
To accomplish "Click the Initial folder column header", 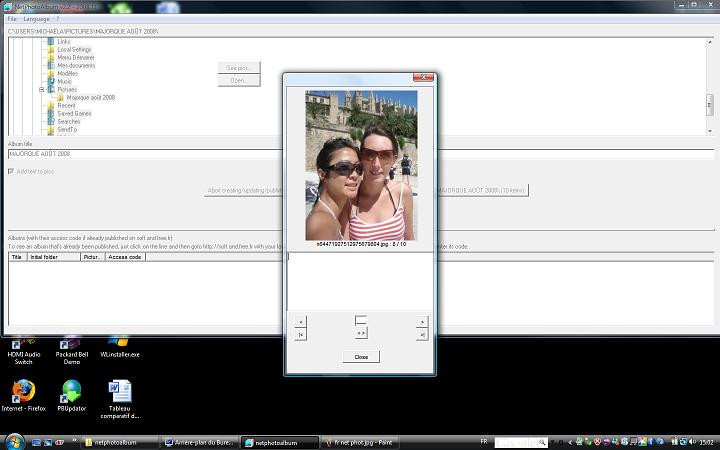I will [54, 257].
